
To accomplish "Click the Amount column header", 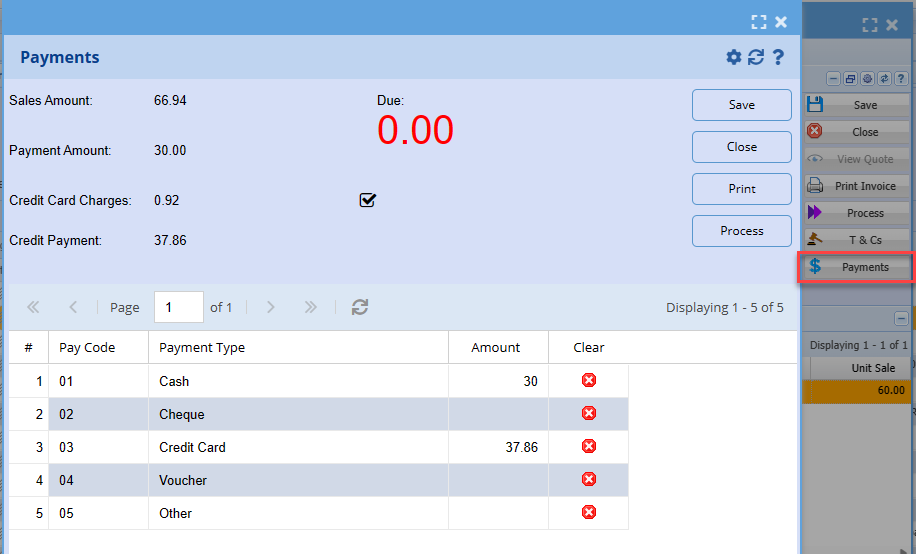I will click(x=496, y=348).
